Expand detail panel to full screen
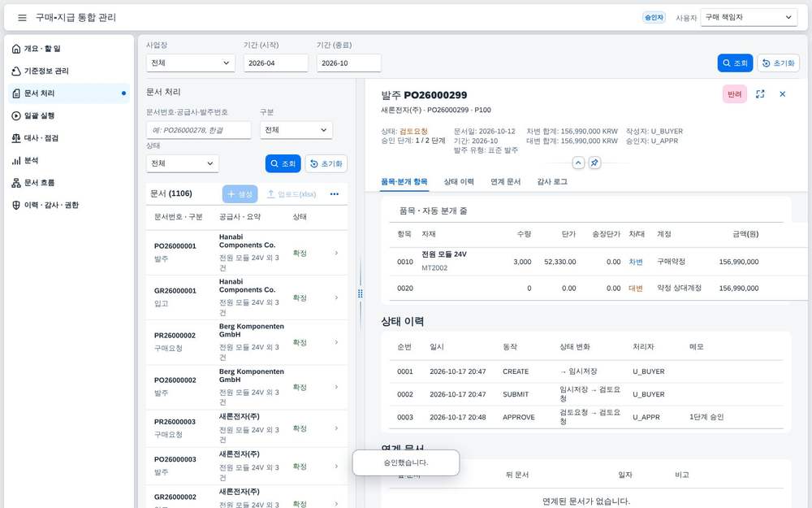The image size is (812, 508). coord(760,94)
